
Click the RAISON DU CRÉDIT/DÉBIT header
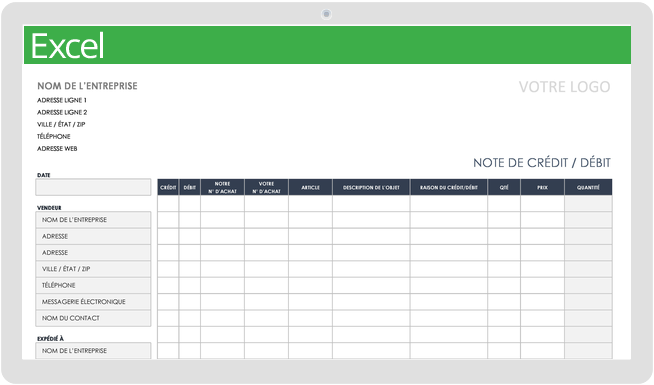point(449,187)
